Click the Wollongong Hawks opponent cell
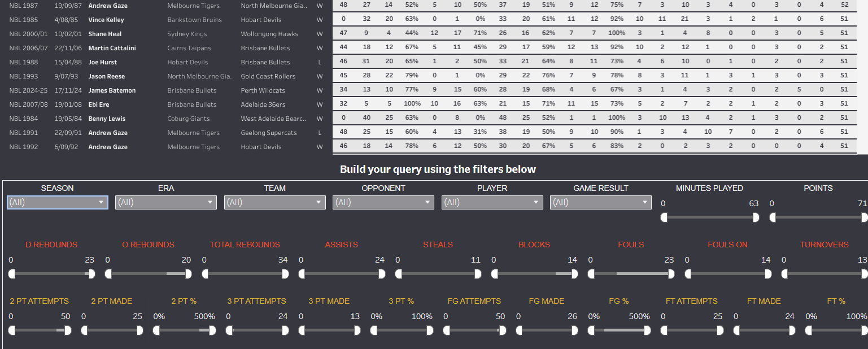Screen dimensions: 868x349 tap(269, 34)
